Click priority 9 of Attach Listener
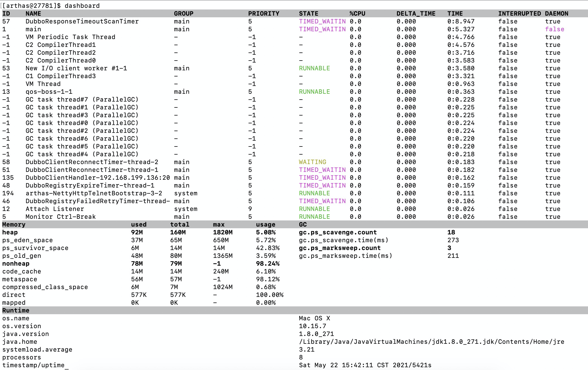588x370 pixels. click(250, 209)
